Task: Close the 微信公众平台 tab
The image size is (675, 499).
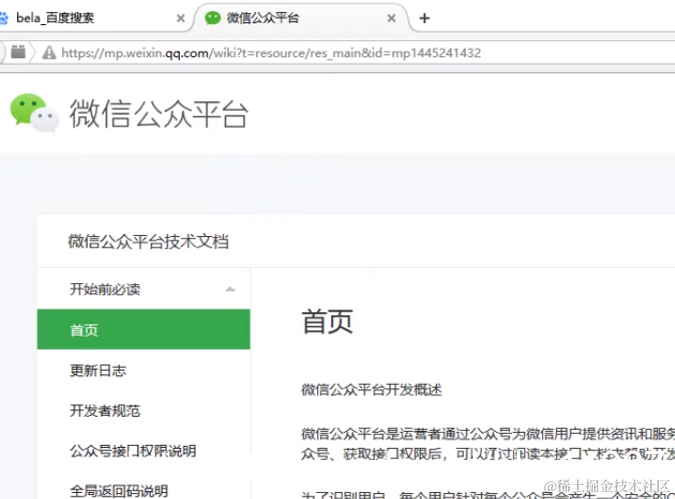Action: coord(391,18)
